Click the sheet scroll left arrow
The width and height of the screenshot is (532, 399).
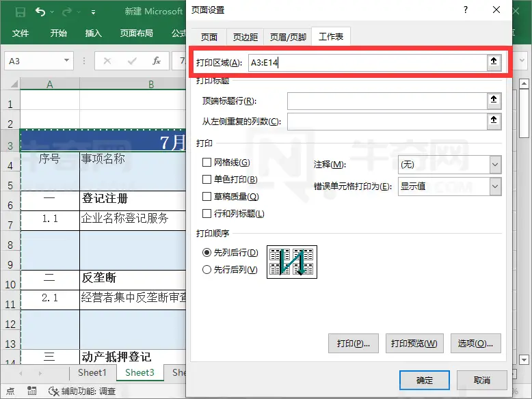(x=21, y=374)
